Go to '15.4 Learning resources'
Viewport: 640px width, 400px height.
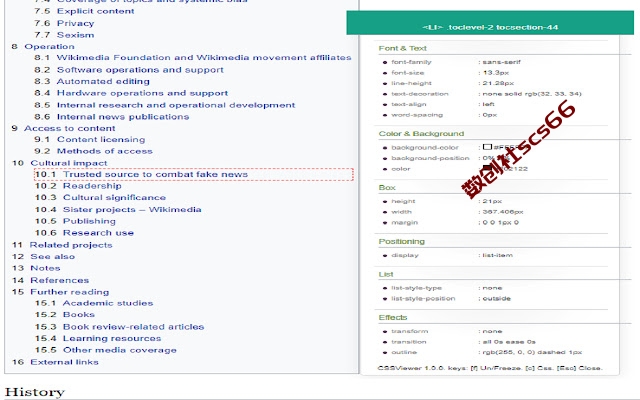coord(98,338)
